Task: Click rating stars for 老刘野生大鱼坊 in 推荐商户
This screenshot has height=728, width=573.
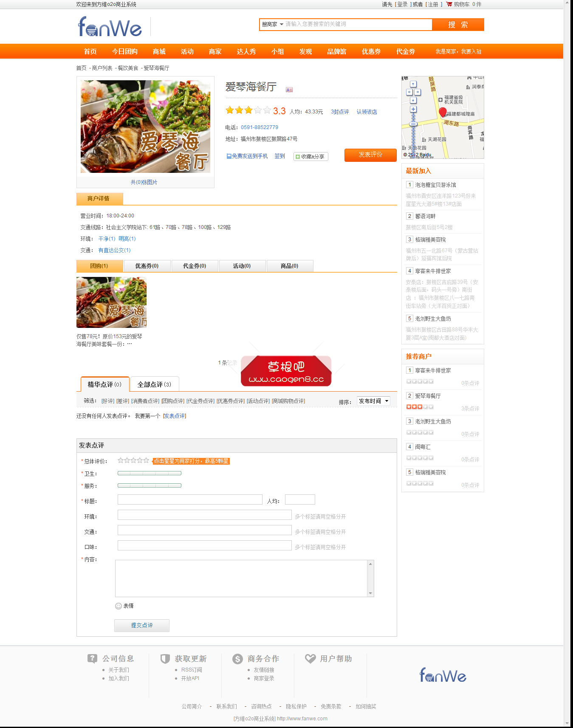Action: point(420,432)
